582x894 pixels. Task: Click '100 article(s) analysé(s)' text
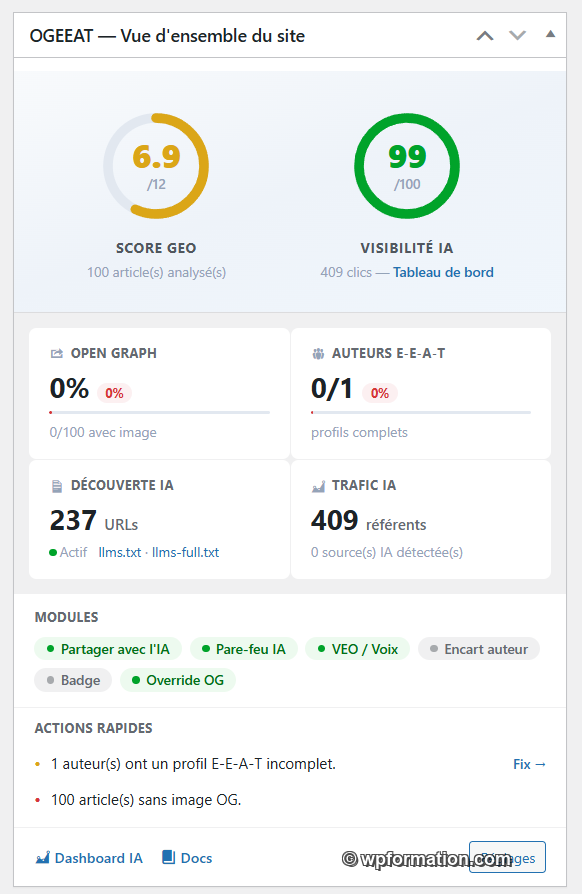156,273
